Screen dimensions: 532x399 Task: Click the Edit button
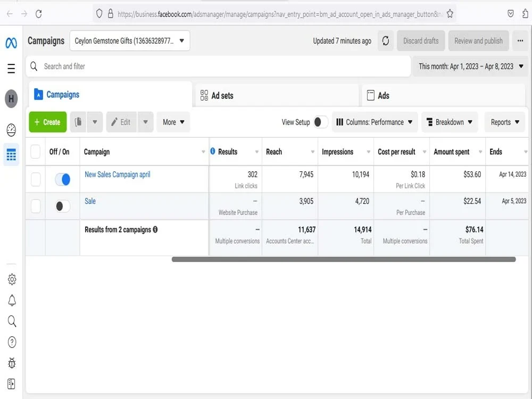121,122
